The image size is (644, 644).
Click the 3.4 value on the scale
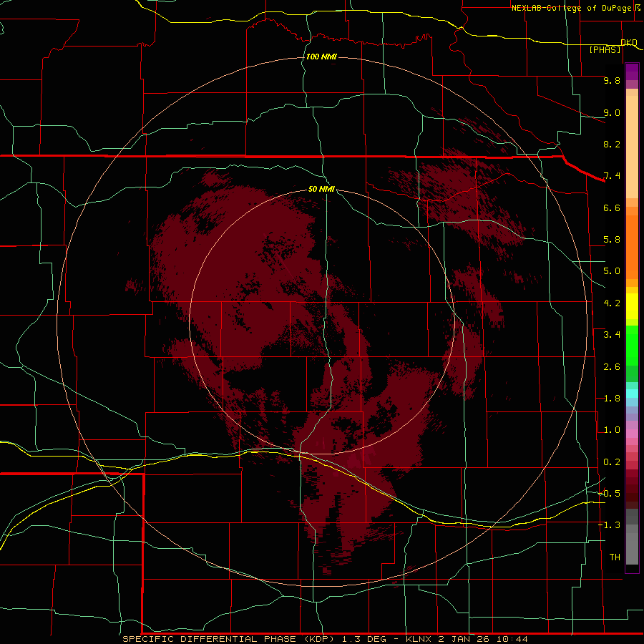(x=612, y=335)
